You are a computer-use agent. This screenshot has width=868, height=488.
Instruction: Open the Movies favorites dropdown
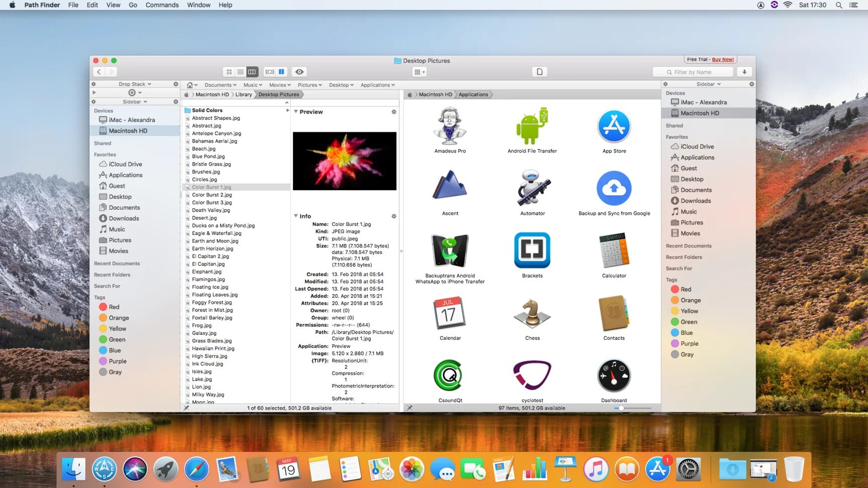click(x=280, y=85)
